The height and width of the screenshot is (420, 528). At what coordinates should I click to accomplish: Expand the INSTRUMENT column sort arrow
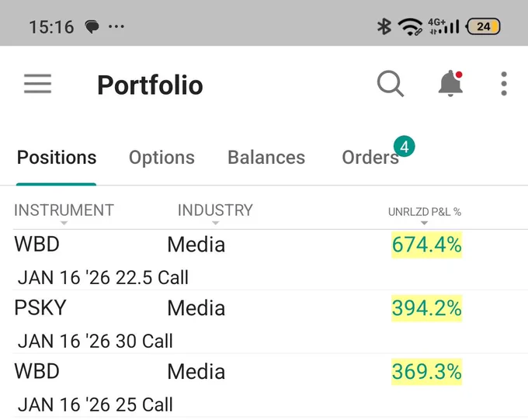coord(64,223)
